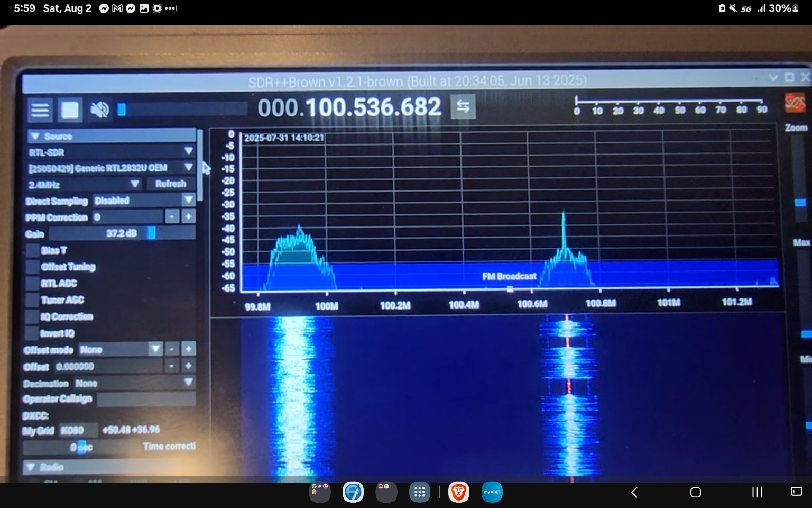Click the FM Broadcast band label

509,276
